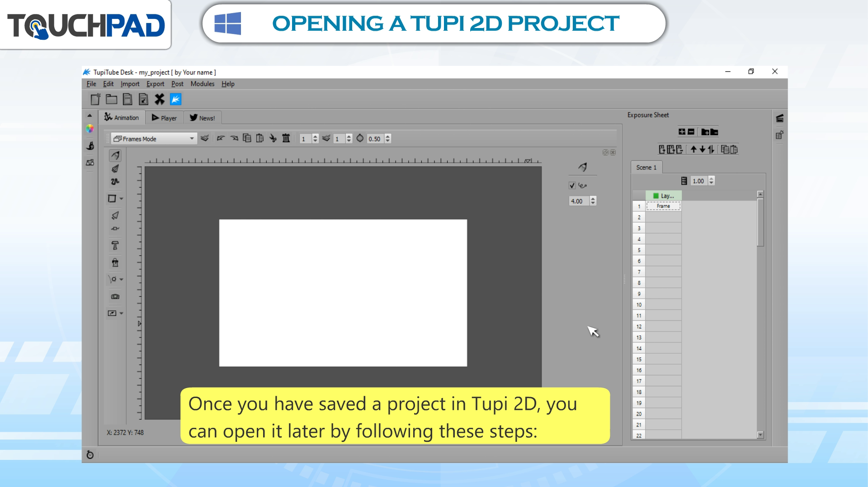Click the Paste icon in the canvas toolbar

click(x=260, y=138)
